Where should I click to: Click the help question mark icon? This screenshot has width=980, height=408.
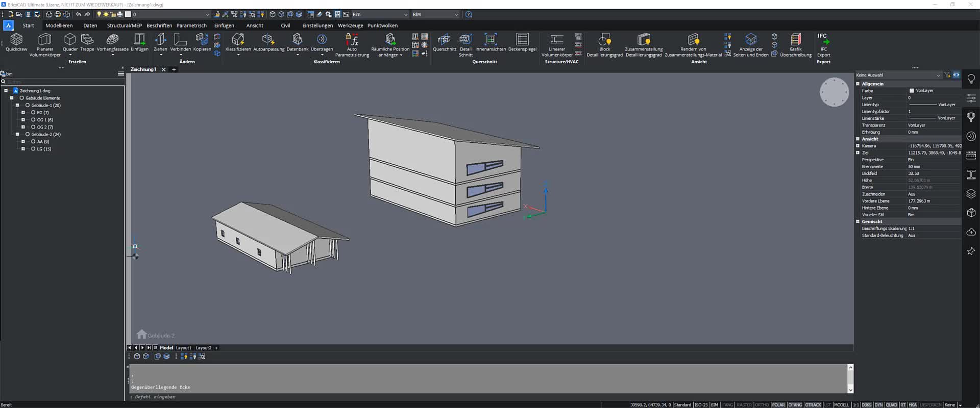[x=469, y=14]
